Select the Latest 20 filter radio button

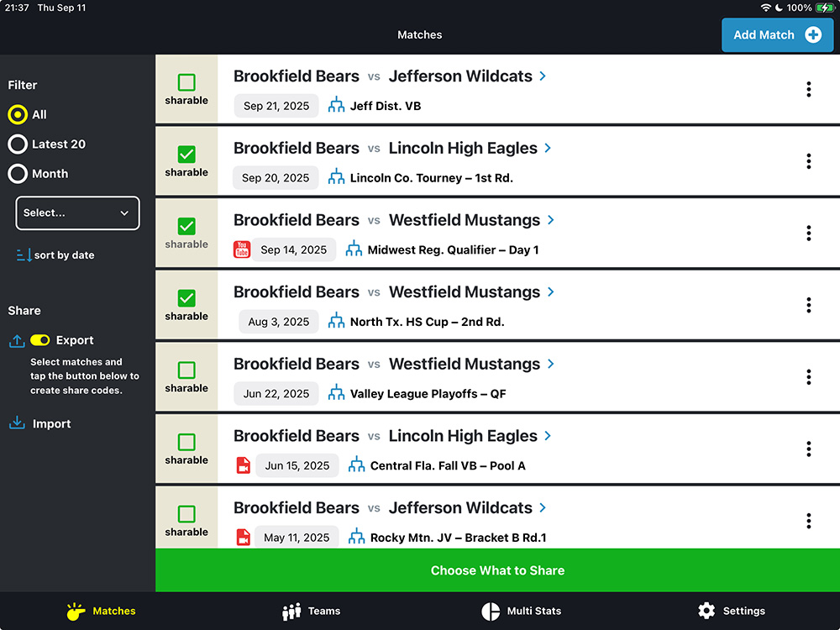18,144
